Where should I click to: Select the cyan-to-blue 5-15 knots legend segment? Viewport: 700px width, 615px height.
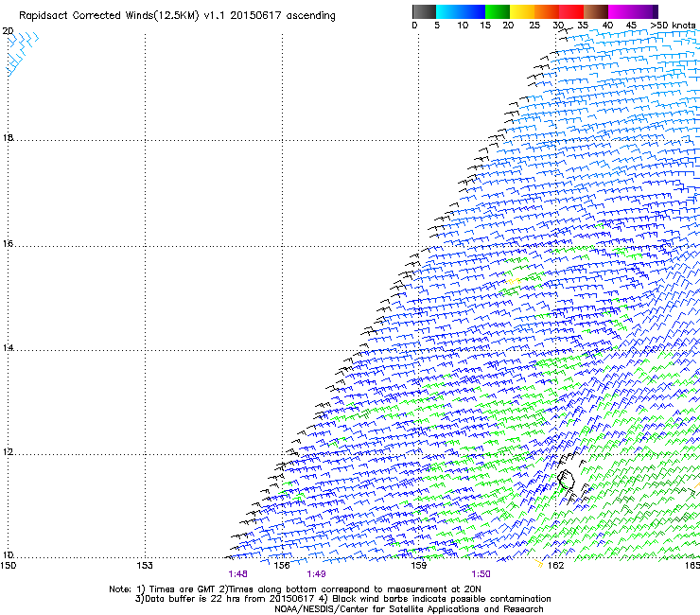(461, 11)
